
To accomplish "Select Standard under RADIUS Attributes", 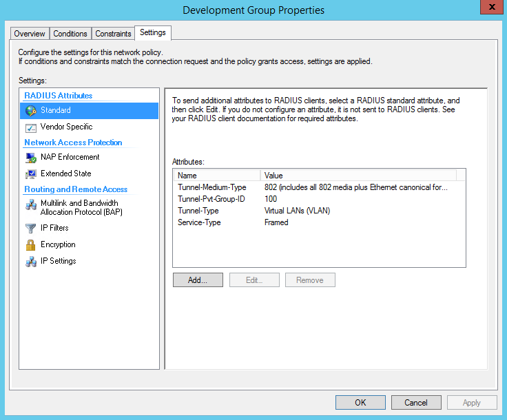I will click(90, 110).
